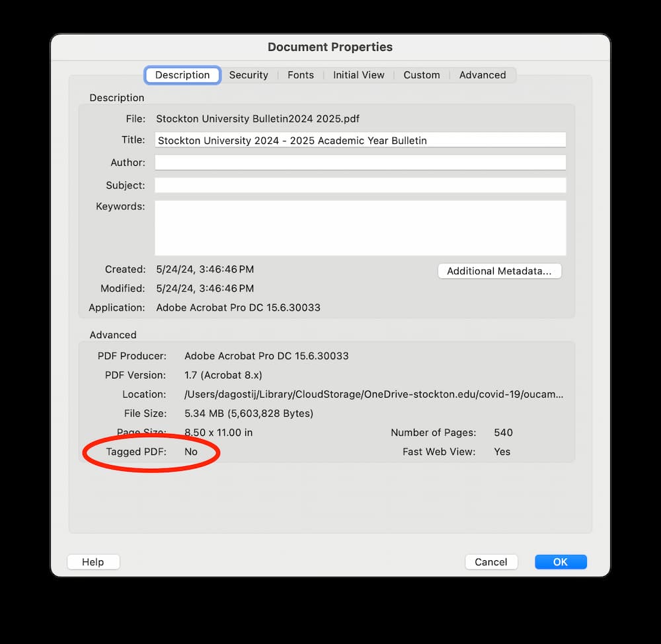Click the Created date value
The width and height of the screenshot is (661, 644).
(205, 269)
